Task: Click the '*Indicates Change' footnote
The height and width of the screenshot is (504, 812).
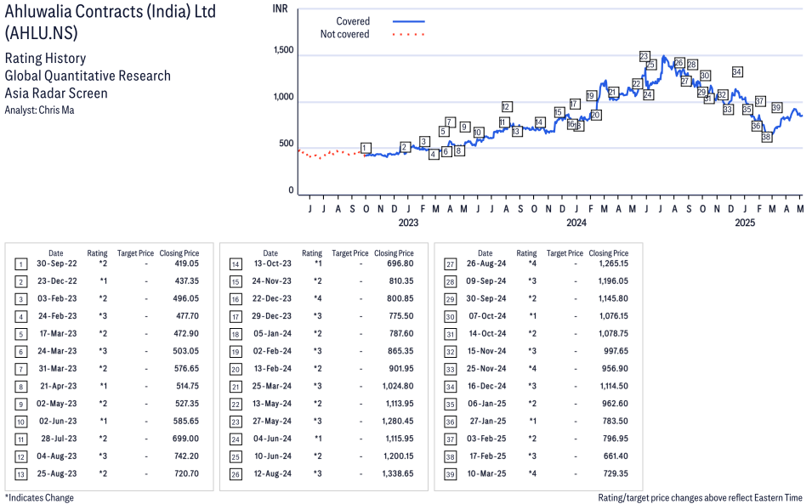Action: [x=39, y=498]
